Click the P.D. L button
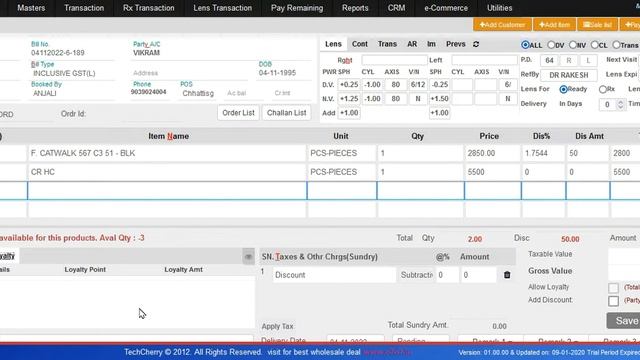Viewport: 640px width, 360px height. [588, 61]
